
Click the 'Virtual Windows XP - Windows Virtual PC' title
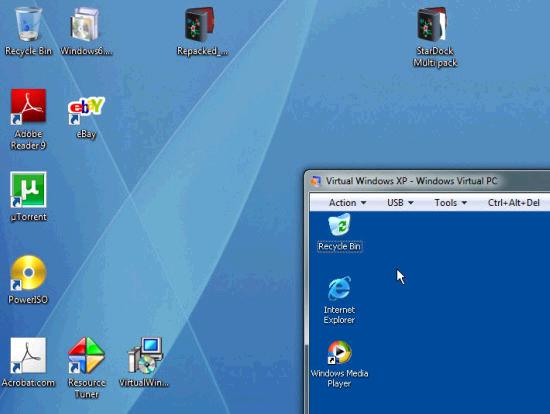click(411, 181)
